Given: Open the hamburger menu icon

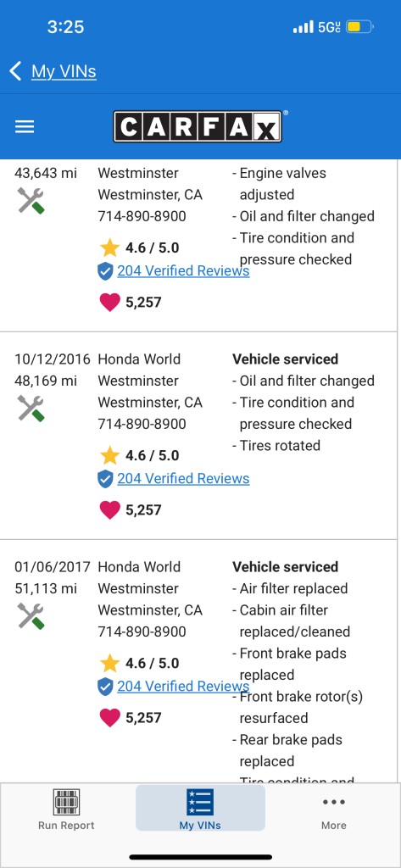Looking at the screenshot, I should pos(25,127).
